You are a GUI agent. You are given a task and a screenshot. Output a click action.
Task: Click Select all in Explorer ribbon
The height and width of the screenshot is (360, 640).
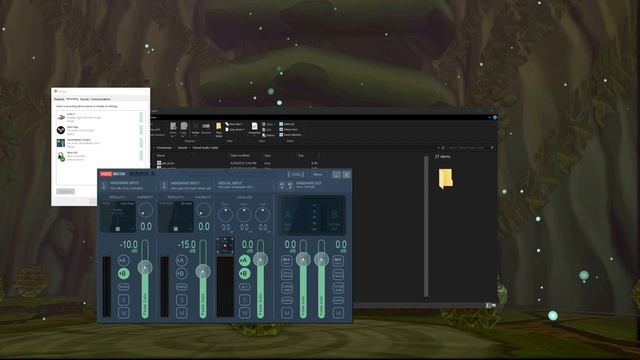(287, 124)
